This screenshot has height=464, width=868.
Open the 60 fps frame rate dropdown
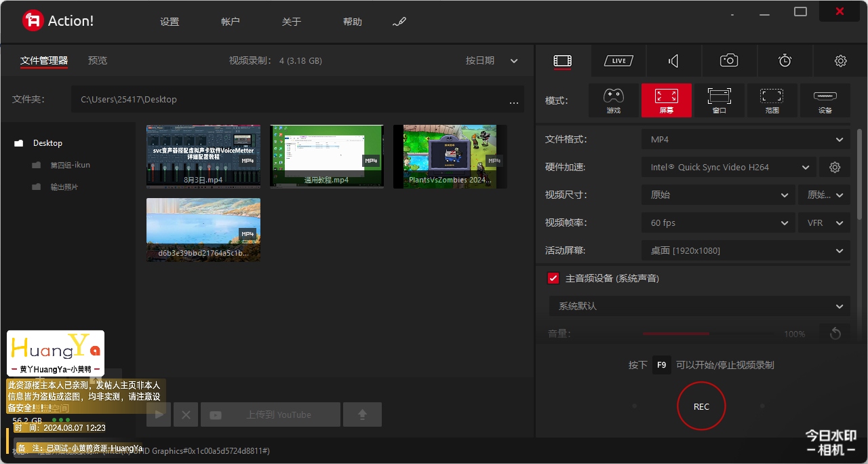[717, 223]
